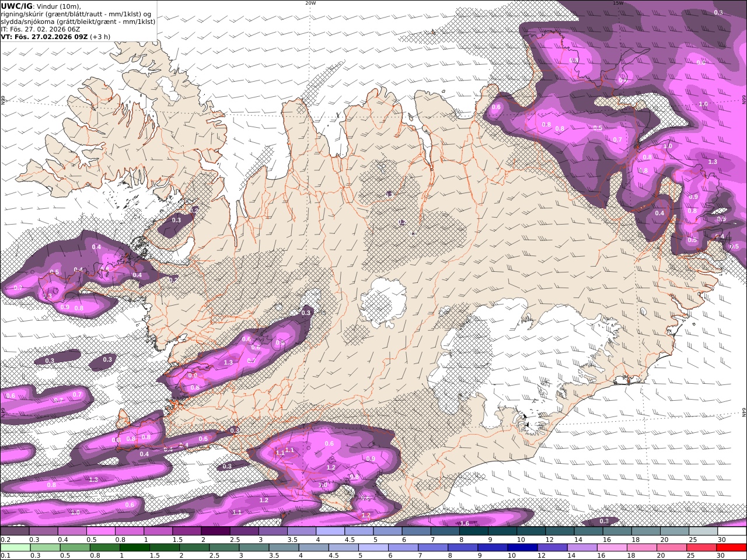Click the '30' label in lower colour scale
747x560 pixels.
tap(721, 555)
